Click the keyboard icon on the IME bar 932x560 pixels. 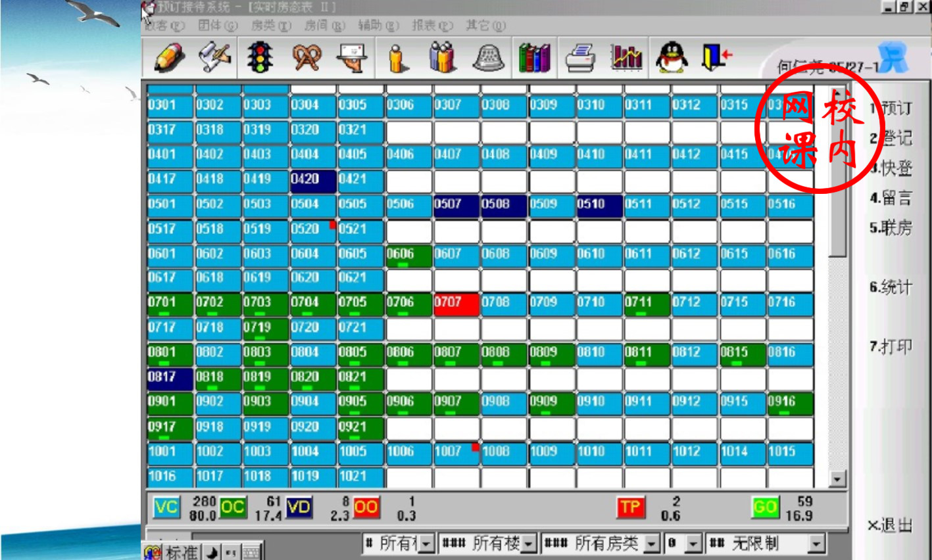pyautogui.click(x=251, y=553)
